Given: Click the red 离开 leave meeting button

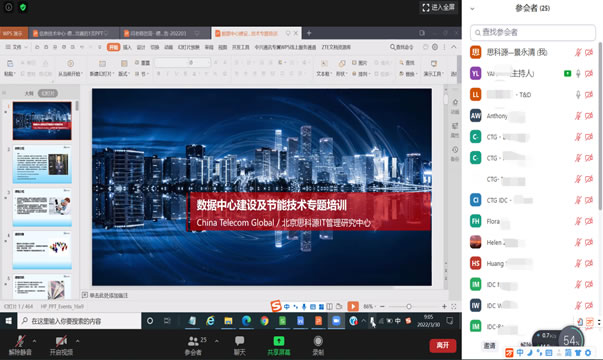Looking at the screenshot, I should 443,345.
